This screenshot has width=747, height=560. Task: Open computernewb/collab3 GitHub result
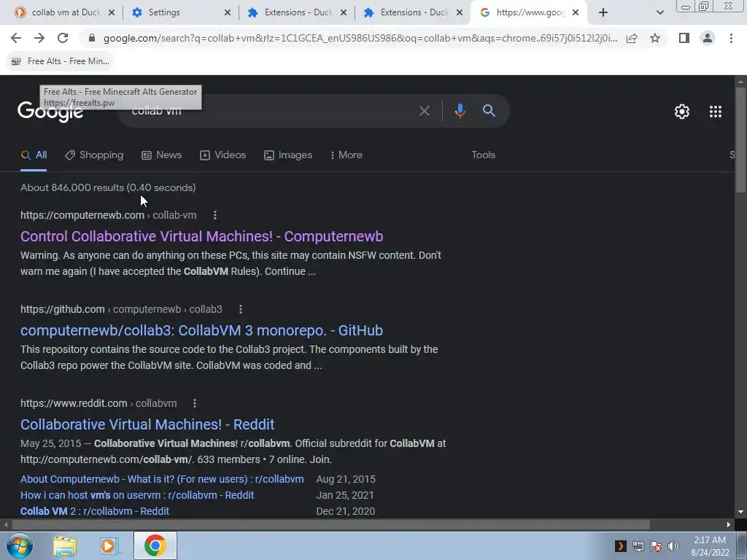(201, 330)
